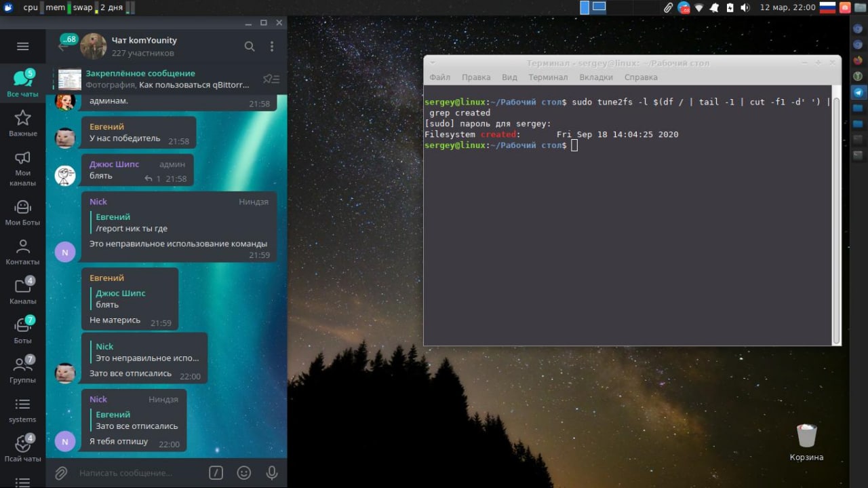868x488 pixels.
Task: Show the pinned messages list icon
Action: pyautogui.click(x=271, y=79)
